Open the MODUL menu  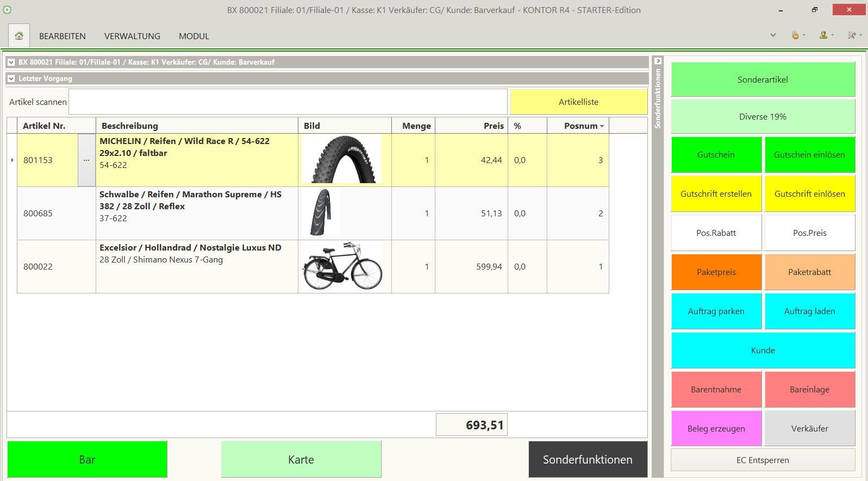tap(194, 36)
